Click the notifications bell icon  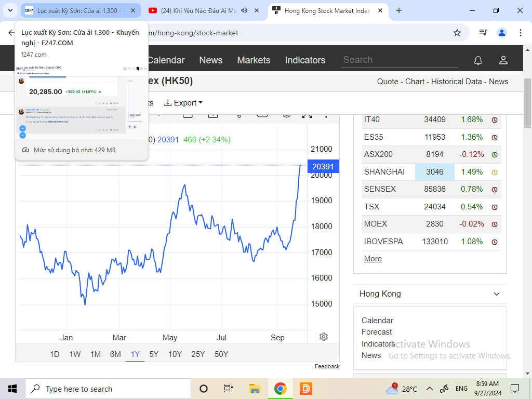478,60
